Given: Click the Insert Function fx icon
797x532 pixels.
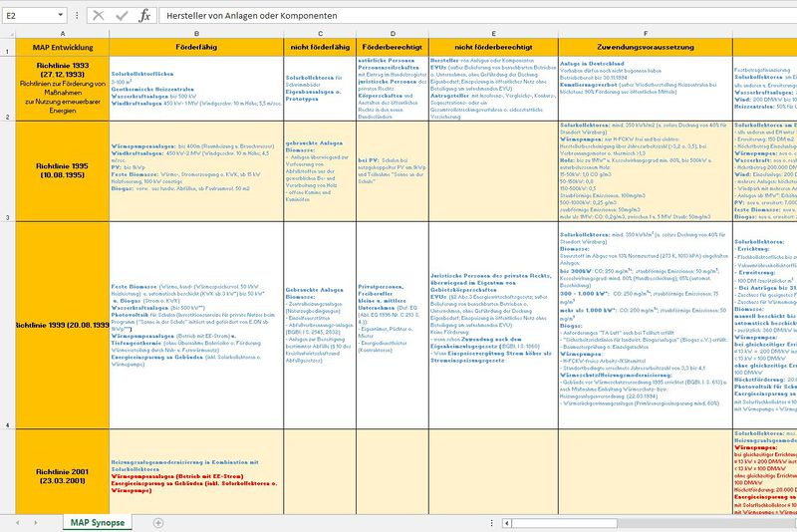Looking at the screenshot, I should pyautogui.click(x=144, y=16).
